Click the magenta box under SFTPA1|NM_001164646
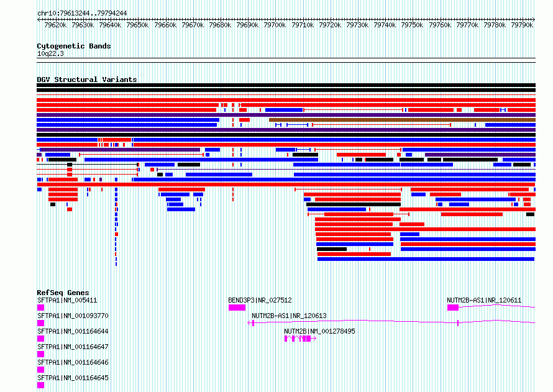This screenshot has width=553, height=392. [40, 370]
